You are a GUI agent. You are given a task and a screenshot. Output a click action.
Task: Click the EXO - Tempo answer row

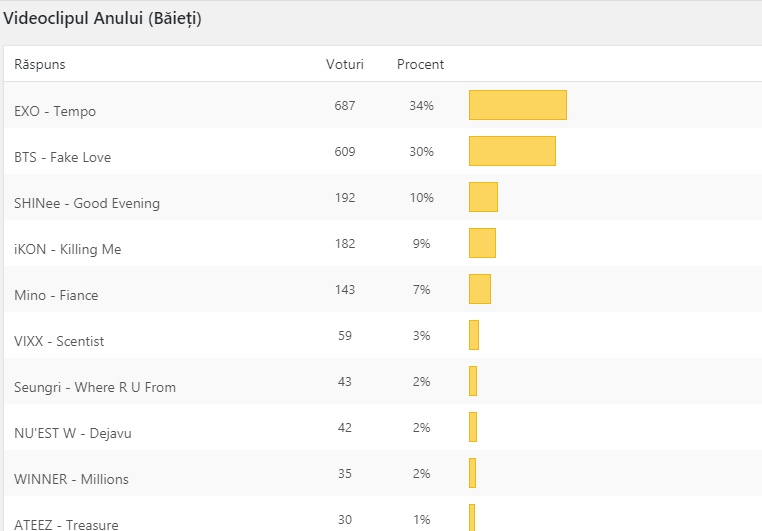[55, 111]
